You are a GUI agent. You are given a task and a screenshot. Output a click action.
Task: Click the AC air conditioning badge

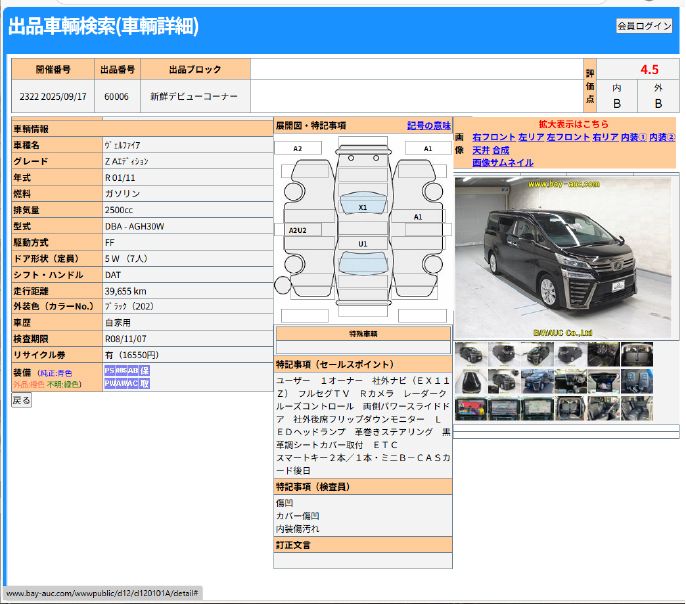(x=134, y=383)
